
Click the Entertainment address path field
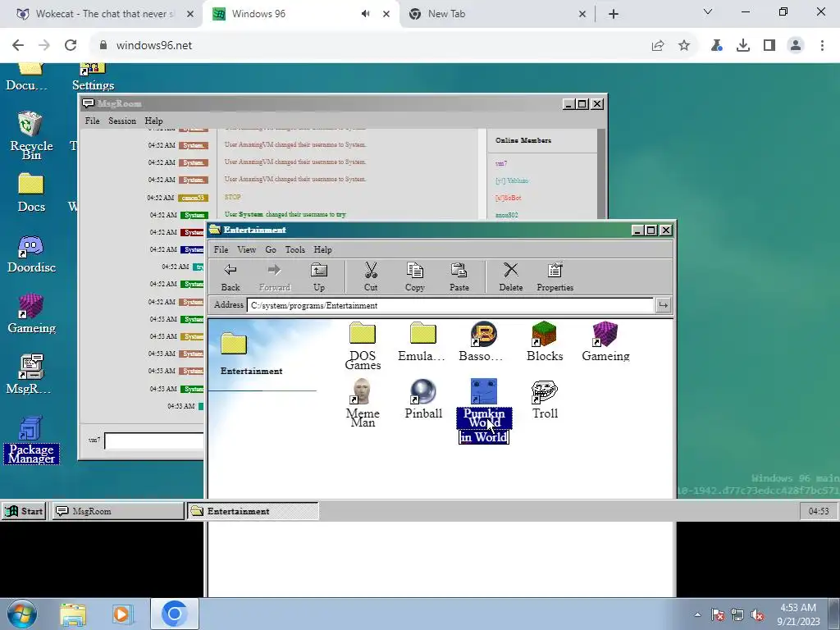(x=450, y=305)
